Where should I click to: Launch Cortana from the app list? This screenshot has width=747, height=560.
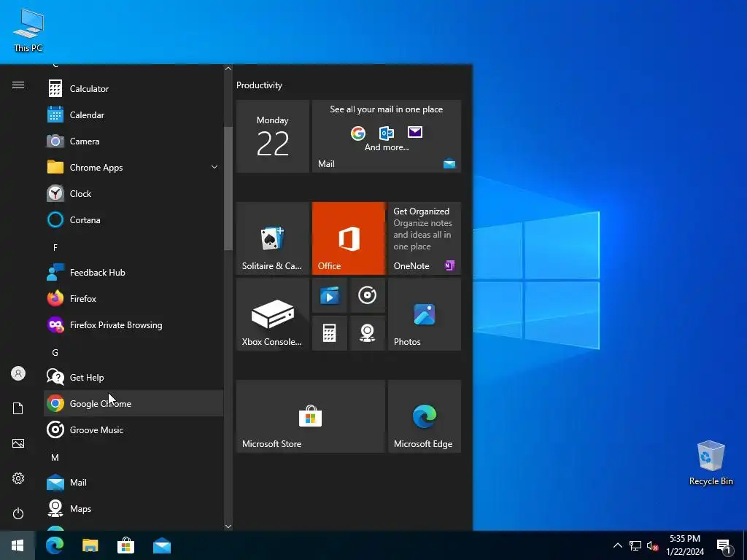pyautogui.click(x=133, y=220)
